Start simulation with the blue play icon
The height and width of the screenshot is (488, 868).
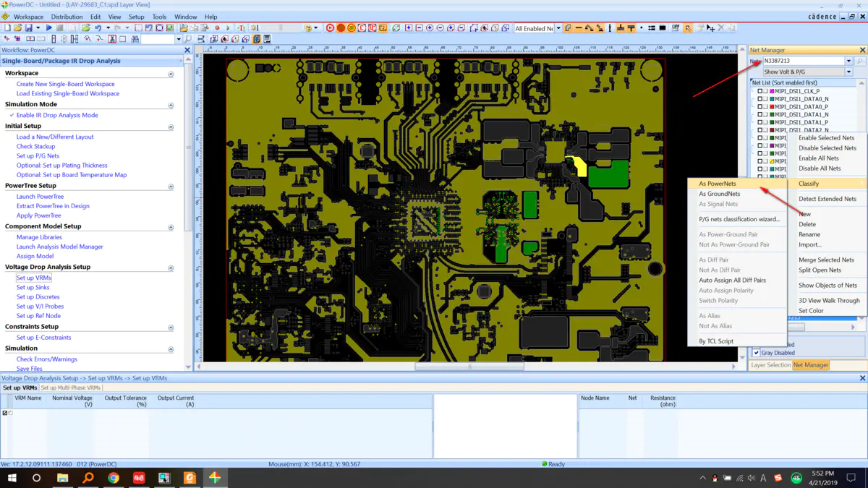click(49, 27)
